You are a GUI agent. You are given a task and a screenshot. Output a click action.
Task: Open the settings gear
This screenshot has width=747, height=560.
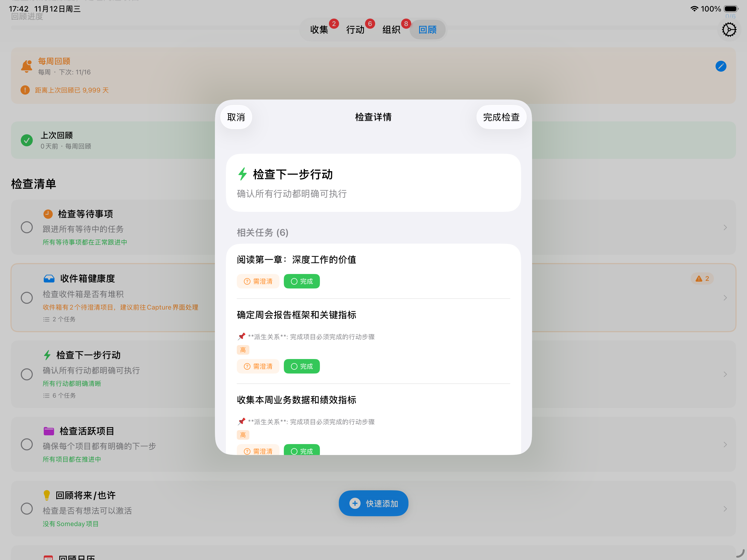point(729,30)
